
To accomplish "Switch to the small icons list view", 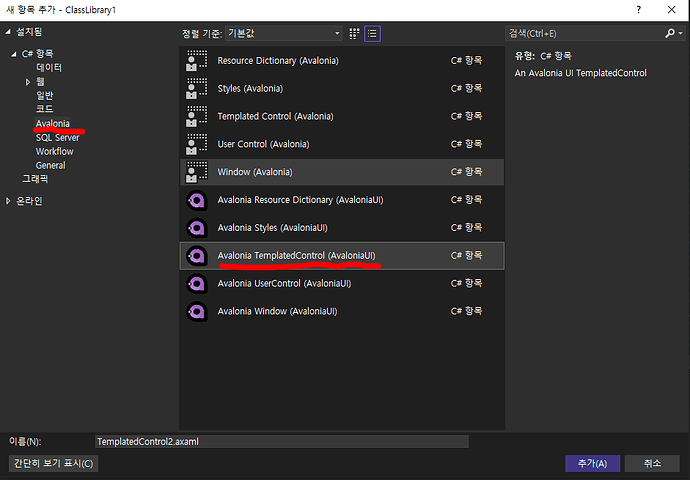I will [372, 34].
